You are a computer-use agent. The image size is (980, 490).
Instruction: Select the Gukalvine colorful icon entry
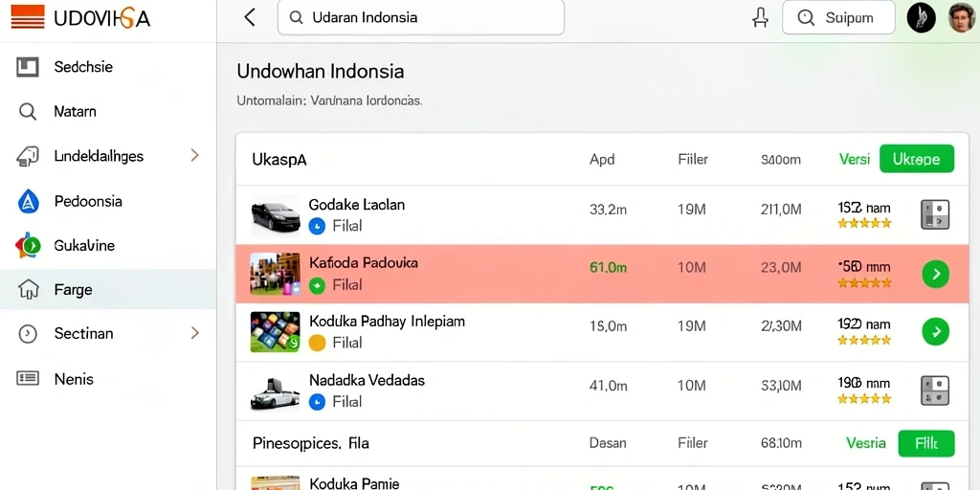pyautogui.click(x=108, y=245)
